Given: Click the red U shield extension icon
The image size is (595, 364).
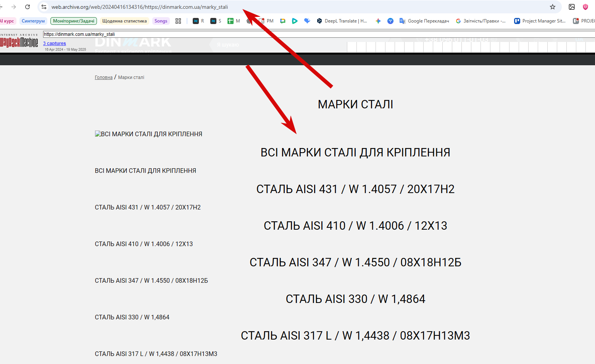Looking at the screenshot, I should tap(585, 7).
